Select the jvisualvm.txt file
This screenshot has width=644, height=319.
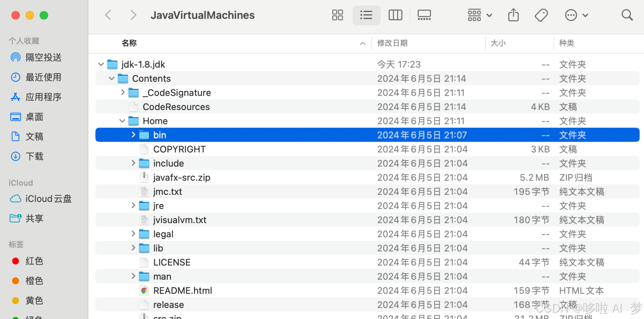pos(367,220)
